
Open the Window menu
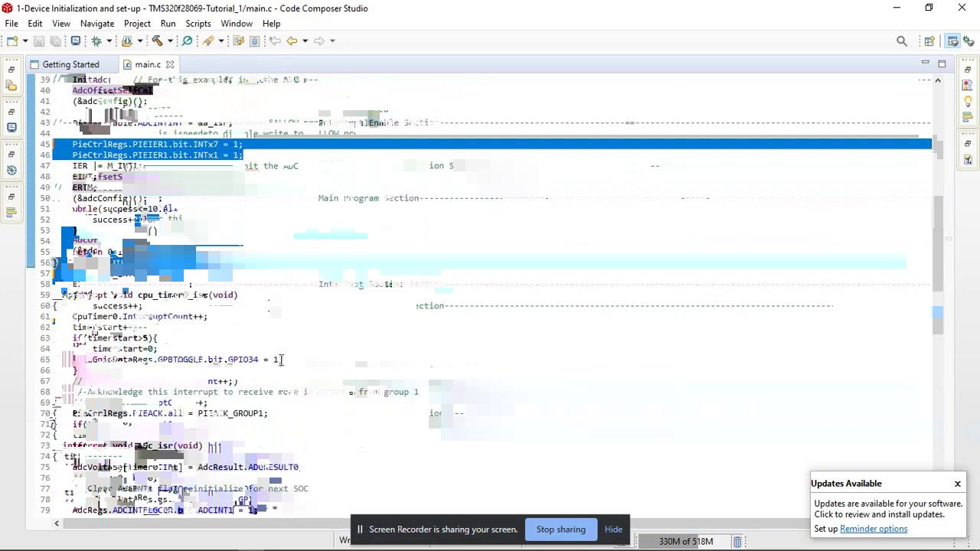coord(237,24)
